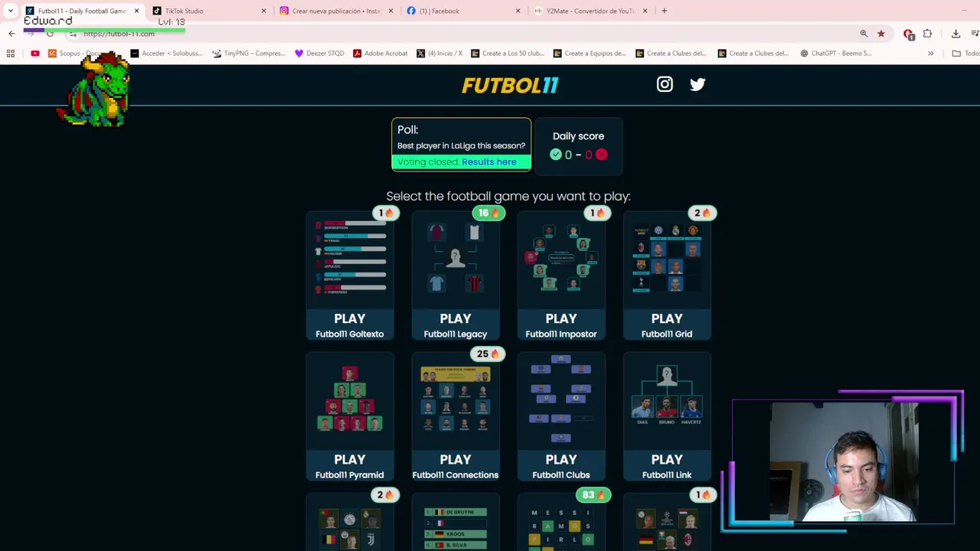The height and width of the screenshot is (551, 980).
Task: Close the TikTok Studio tab
Action: 263,11
